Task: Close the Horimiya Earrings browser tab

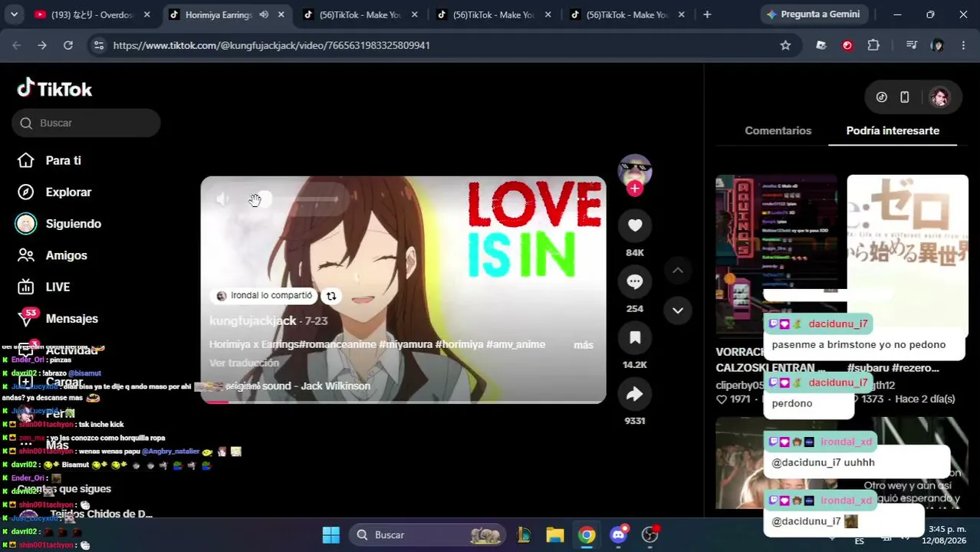Action: pos(281,15)
